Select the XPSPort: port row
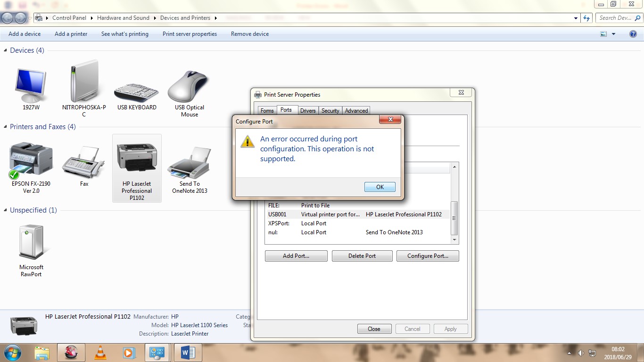644x362 pixels. (x=358, y=223)
